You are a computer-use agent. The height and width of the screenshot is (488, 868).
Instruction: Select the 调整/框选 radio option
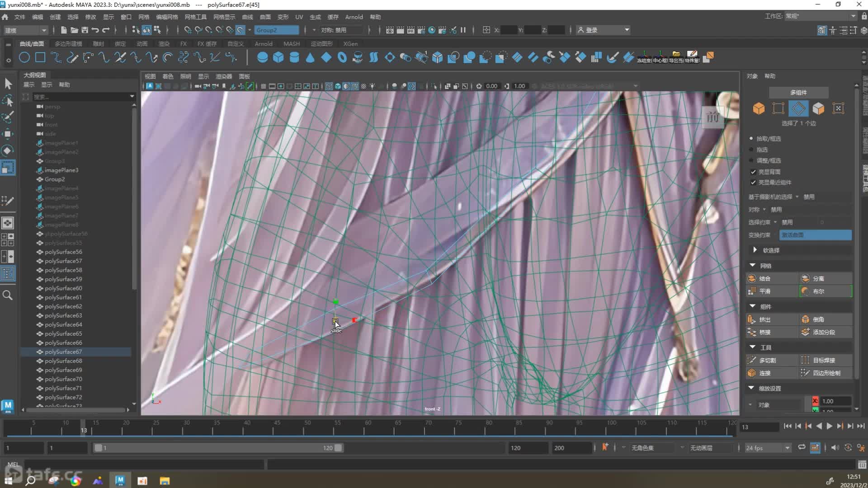pos(751,160)
